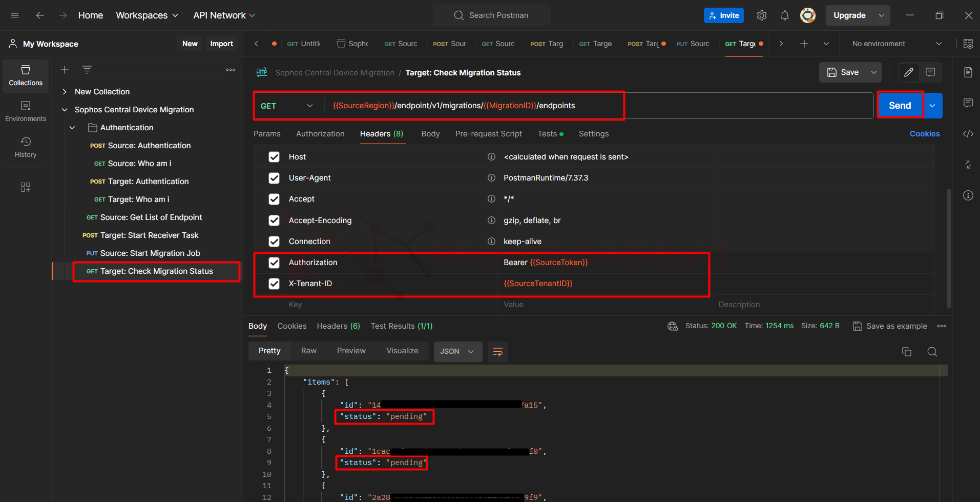This screenshot has width=980, height=502.
Task: Open Send options dropdown arrow
Action: point(932,106)
